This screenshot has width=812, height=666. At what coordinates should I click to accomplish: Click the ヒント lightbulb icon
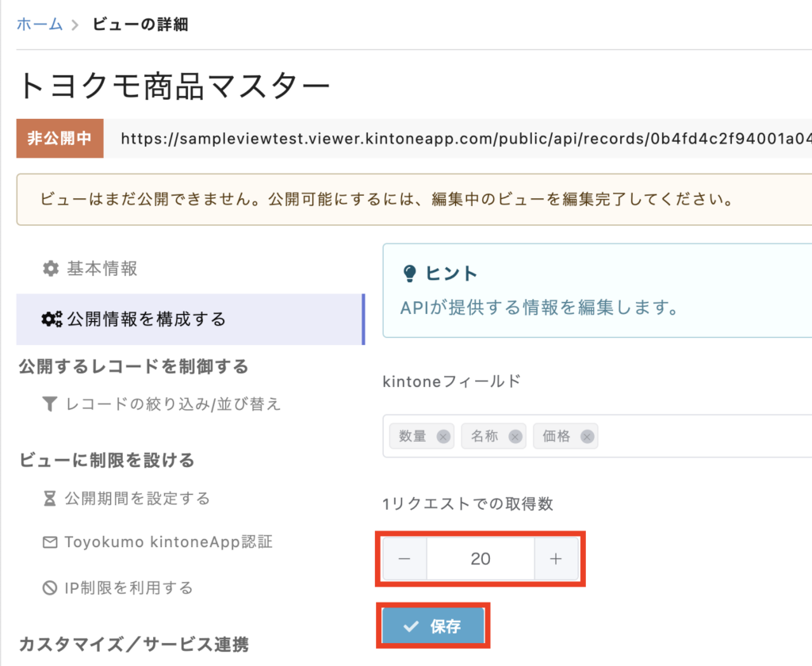410,273
